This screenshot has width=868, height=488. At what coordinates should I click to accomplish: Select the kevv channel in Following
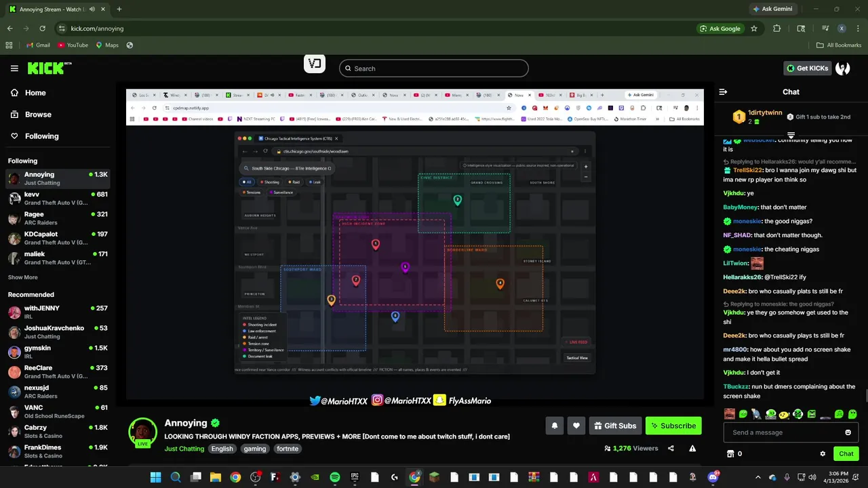coord(58,199)
